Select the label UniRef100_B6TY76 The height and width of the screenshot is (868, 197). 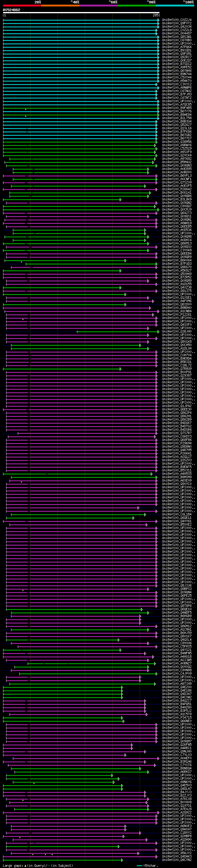(x=177, y=111)
